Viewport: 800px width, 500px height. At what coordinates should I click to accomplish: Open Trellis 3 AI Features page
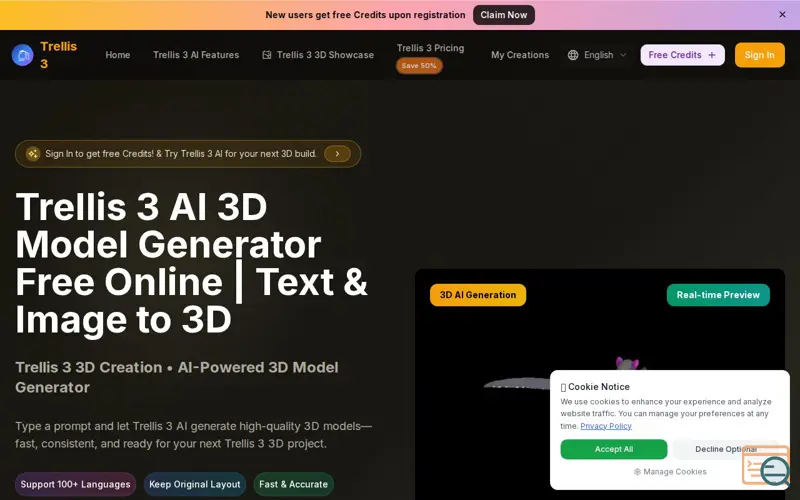(x=196, y=55)
